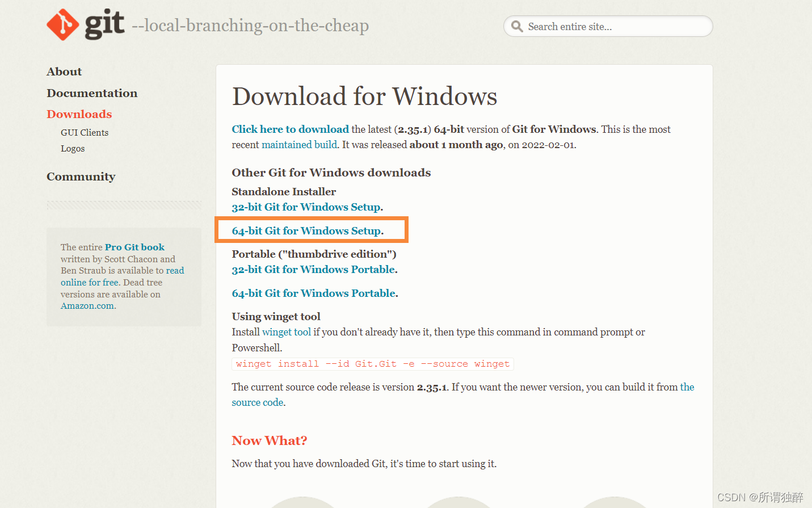Download 64-bit Git for Windows Portable
The height and width of the screenshot is (508, 812).
pos(314,293)
